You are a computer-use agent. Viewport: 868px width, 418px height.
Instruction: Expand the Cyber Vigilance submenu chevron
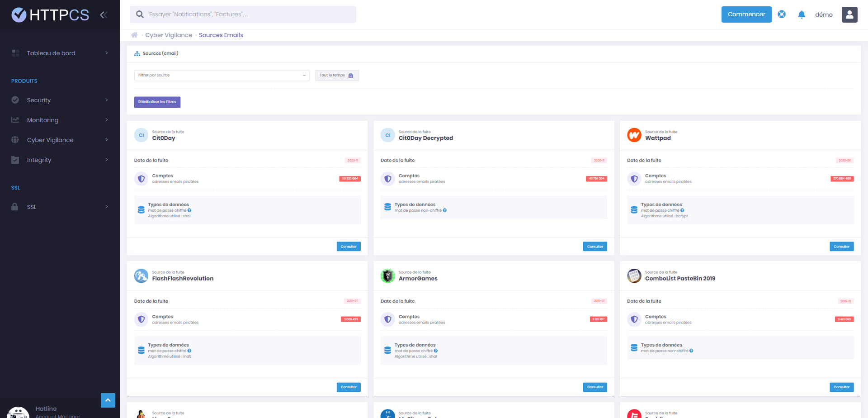click(x=107, y=140)
